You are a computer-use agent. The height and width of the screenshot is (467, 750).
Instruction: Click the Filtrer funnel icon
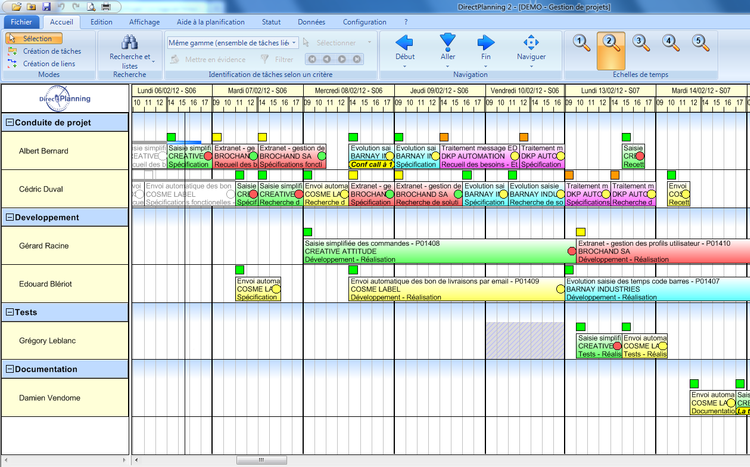pos(265,59)
